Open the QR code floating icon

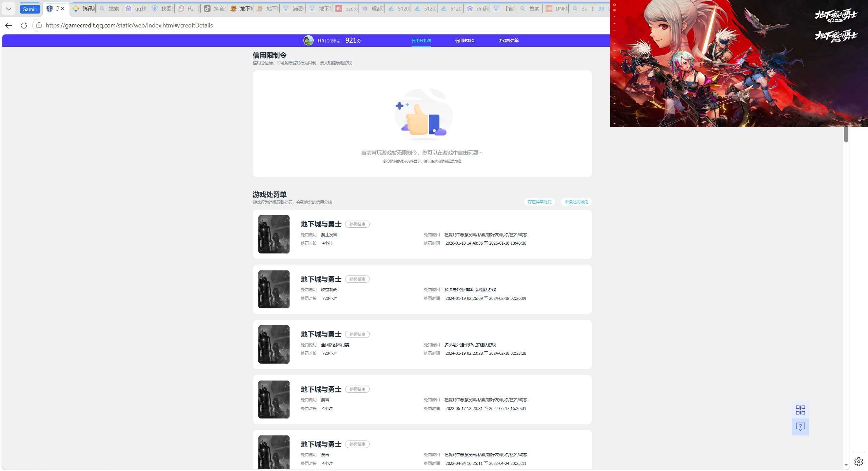point(800,410)
